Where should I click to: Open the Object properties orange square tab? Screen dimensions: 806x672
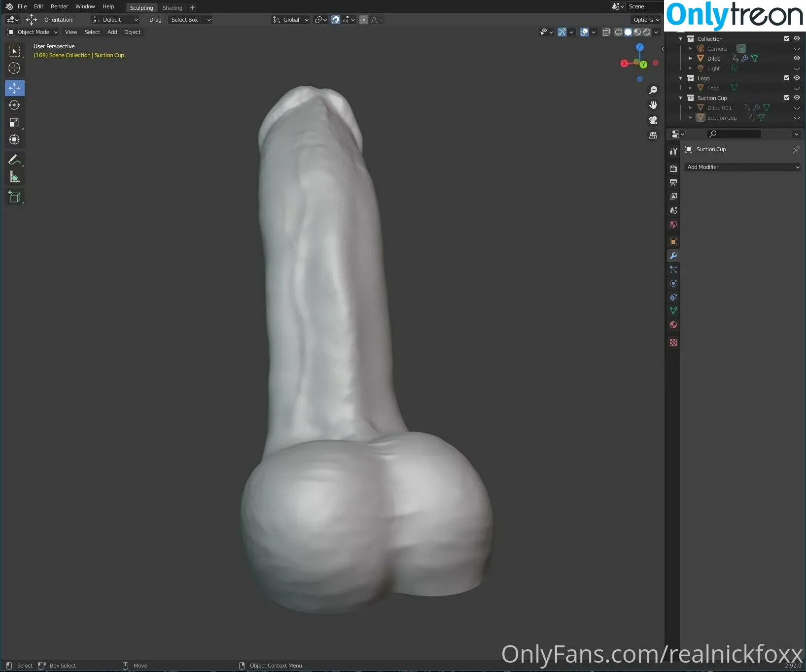click(x=673, y=242)
